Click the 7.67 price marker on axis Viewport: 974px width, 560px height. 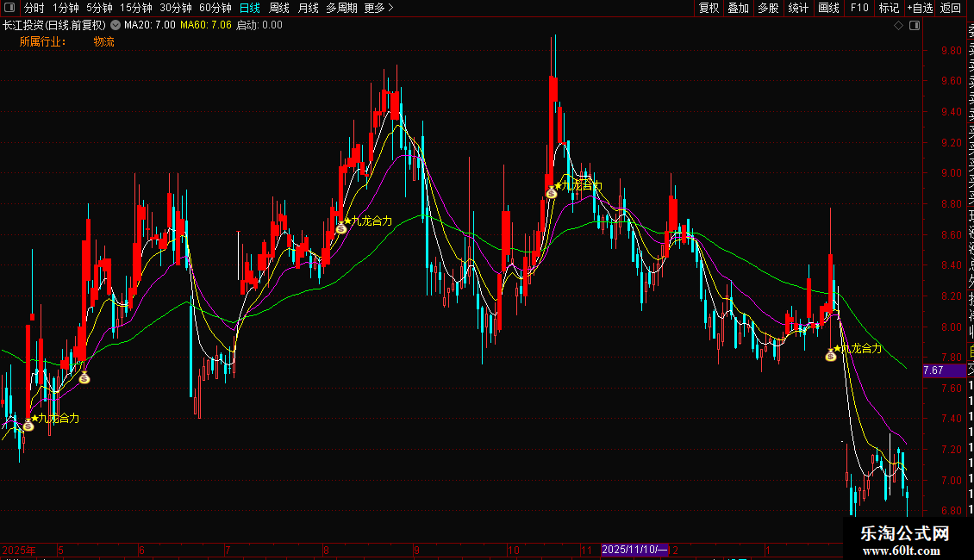[944, 370]
